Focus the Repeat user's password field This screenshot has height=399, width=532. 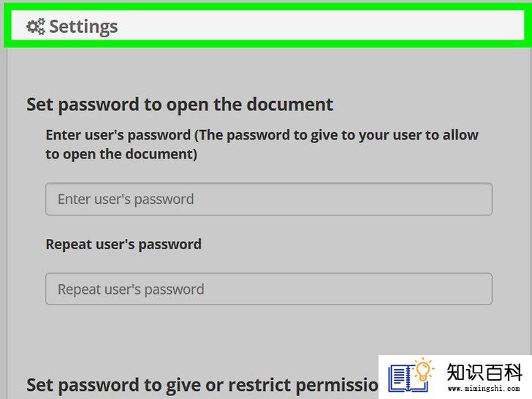click(x=269, y=289)
